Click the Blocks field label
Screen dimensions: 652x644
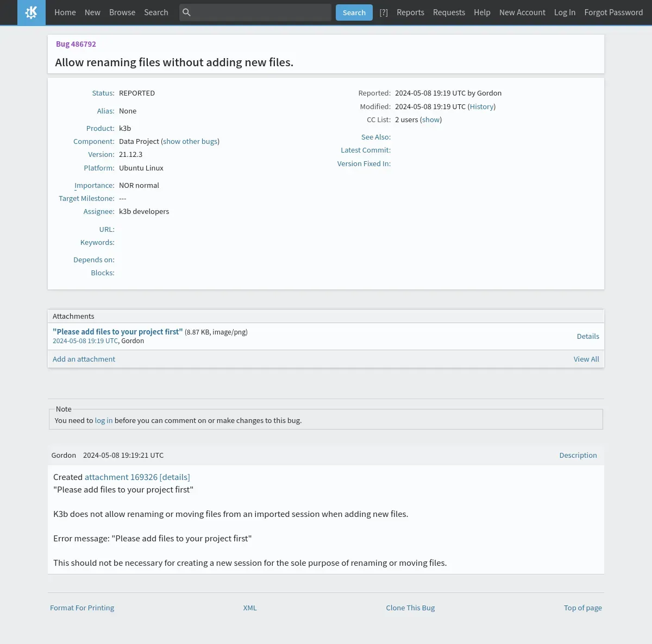[103, 273]
